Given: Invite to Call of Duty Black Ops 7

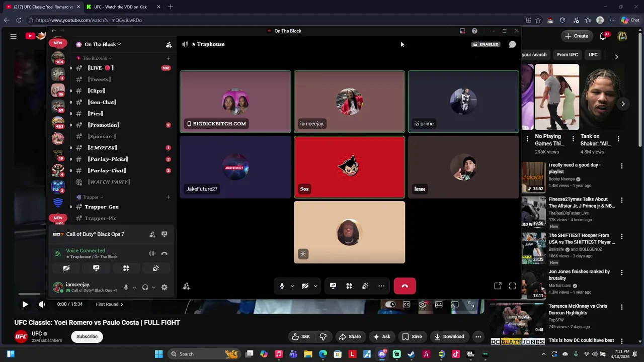Looking at the screenshot, I should pos(152,234).
